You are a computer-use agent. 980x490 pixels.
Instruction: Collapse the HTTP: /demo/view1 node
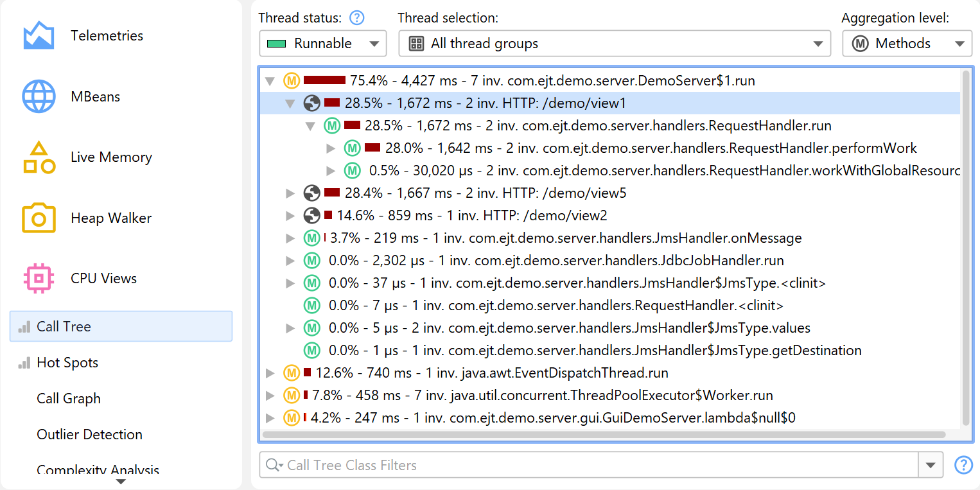[x=291, y=103]
